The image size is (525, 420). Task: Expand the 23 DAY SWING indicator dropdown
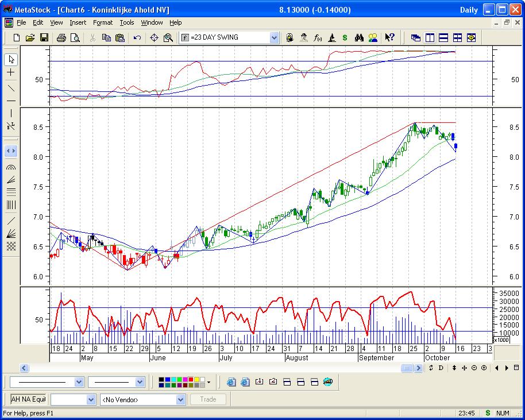tap(274, 38)
